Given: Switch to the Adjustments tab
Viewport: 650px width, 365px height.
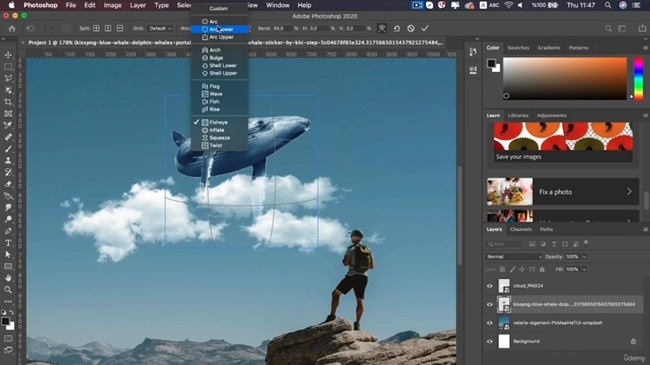Looking at the screenshot, I should tap(551, 115).
